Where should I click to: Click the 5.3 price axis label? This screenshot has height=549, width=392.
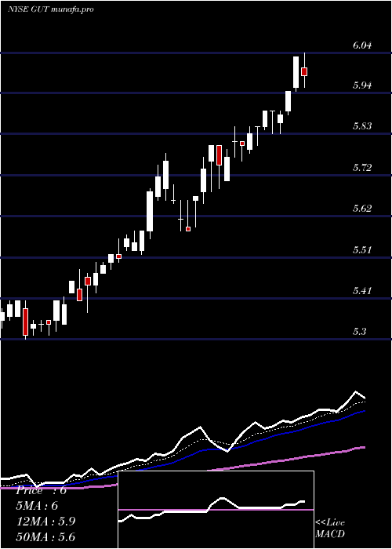359,331
